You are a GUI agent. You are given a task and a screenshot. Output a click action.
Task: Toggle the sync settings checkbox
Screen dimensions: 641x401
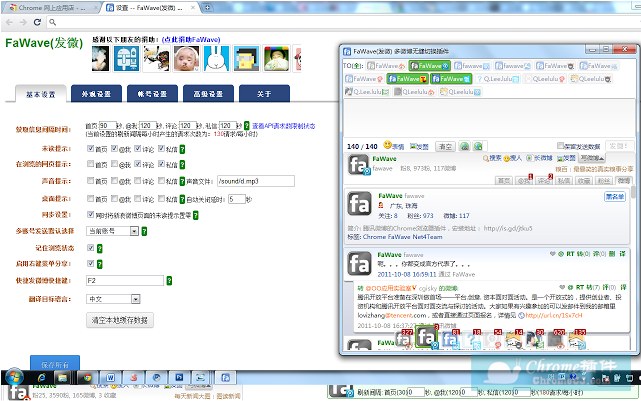pos(90,214)
